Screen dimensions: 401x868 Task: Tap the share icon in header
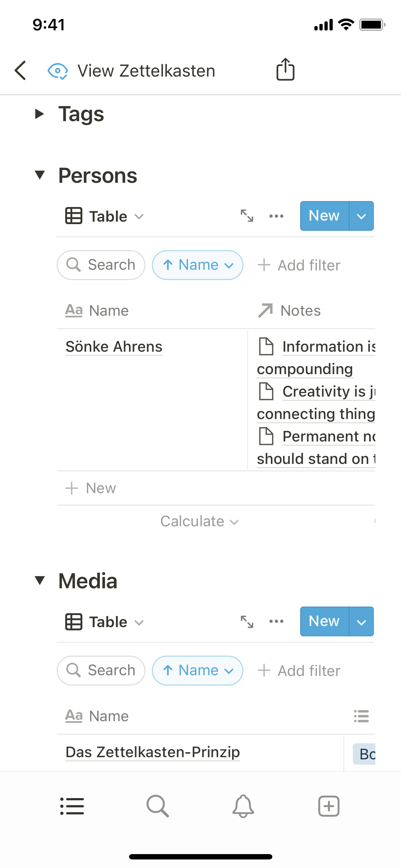285,69
